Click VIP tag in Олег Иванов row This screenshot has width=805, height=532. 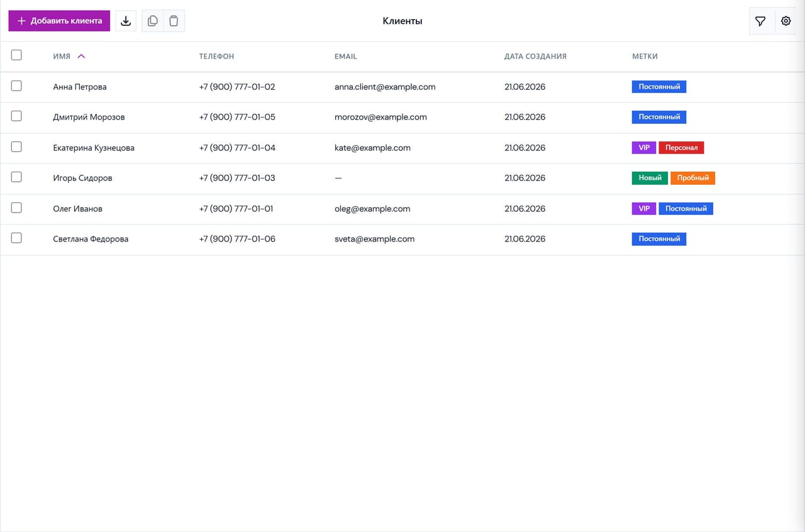[x=644, y=209]
